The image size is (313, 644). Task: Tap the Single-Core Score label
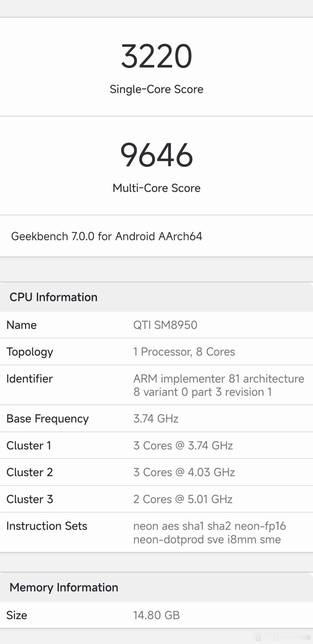(156, 89)
